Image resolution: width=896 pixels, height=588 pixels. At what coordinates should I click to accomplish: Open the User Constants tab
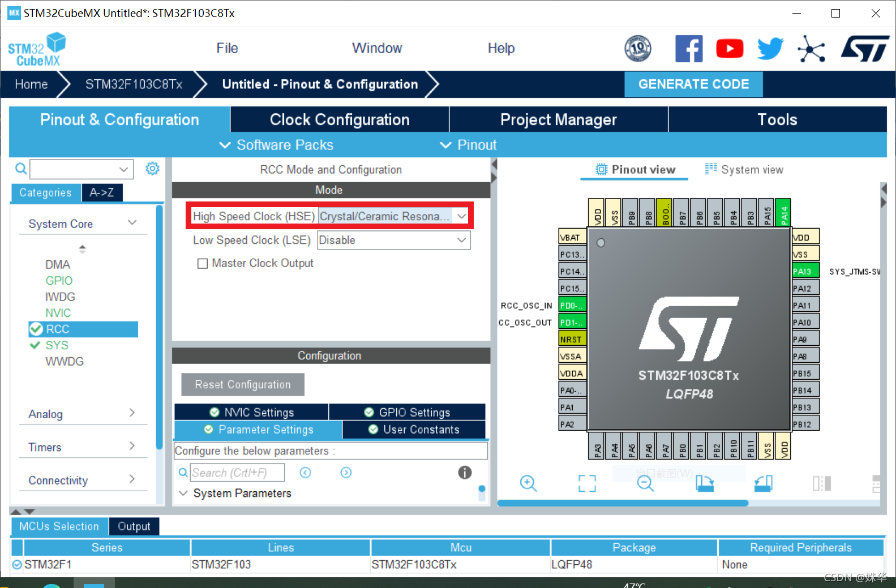click(x=414, y=430)
